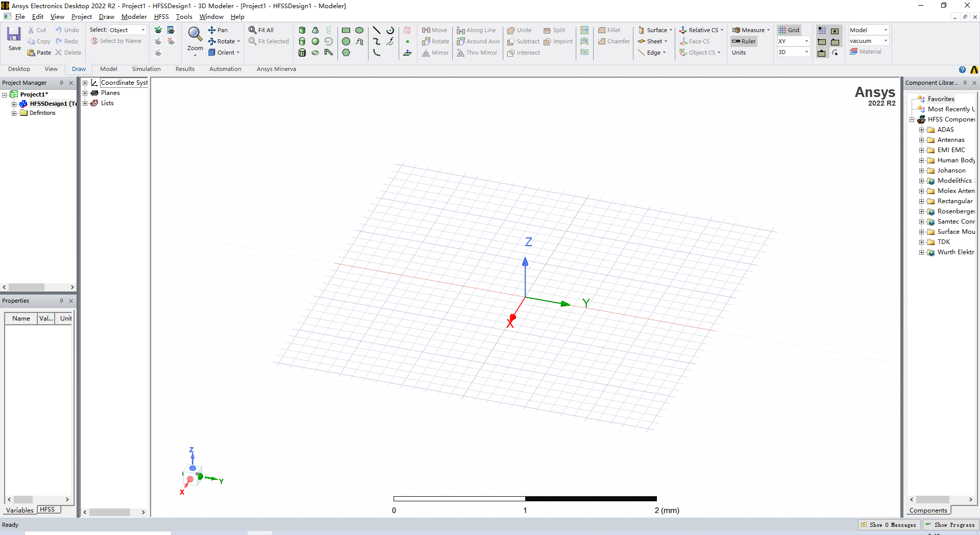Image resolution: width=980 pixels, height=535 pixels.
Task: Pick the Draw Regular Polyhedron icon
Action: tap(302, 53)
